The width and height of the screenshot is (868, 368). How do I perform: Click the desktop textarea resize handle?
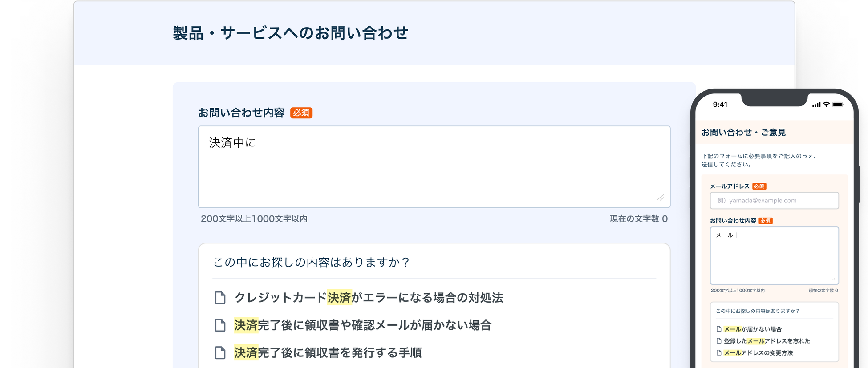click(661, 198)
